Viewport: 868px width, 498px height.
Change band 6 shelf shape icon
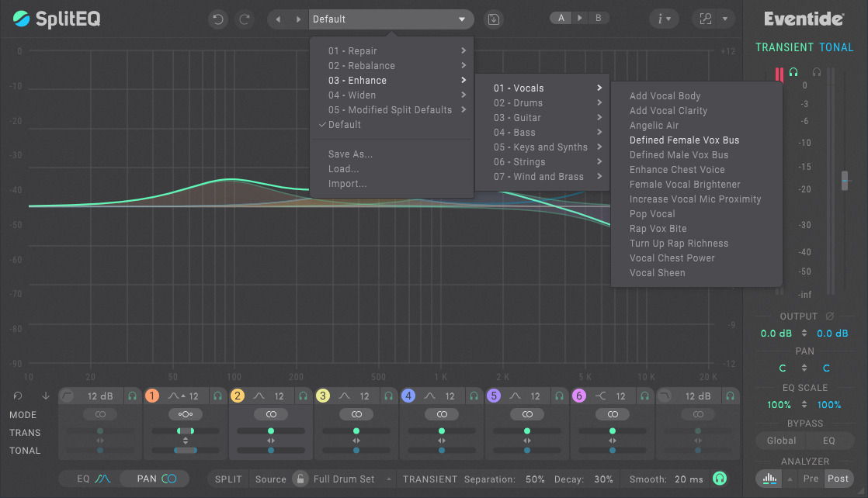point(601,396)
